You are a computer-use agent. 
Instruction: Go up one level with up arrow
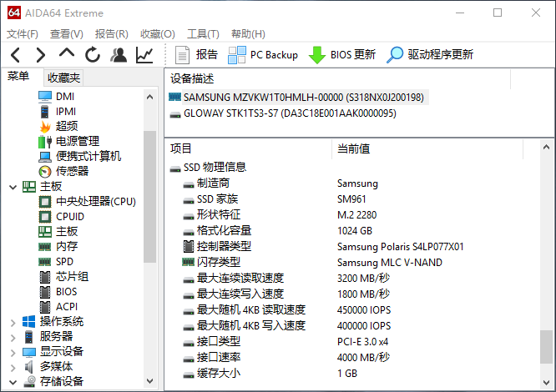(x=67, y=54)
